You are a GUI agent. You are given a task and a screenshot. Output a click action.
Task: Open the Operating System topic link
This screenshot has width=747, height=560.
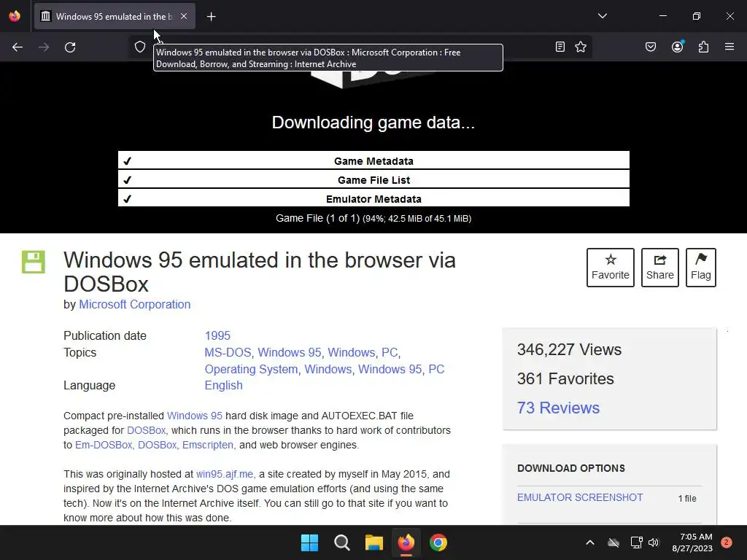251,369
